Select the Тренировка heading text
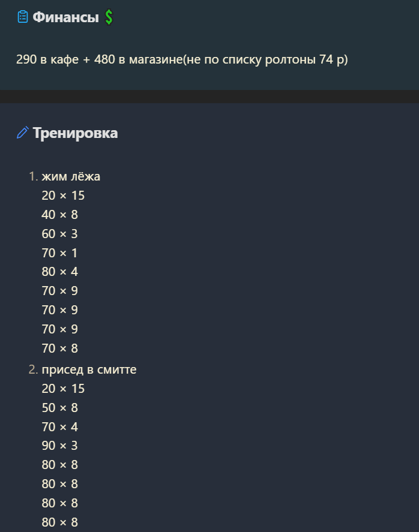 [75, 133]
